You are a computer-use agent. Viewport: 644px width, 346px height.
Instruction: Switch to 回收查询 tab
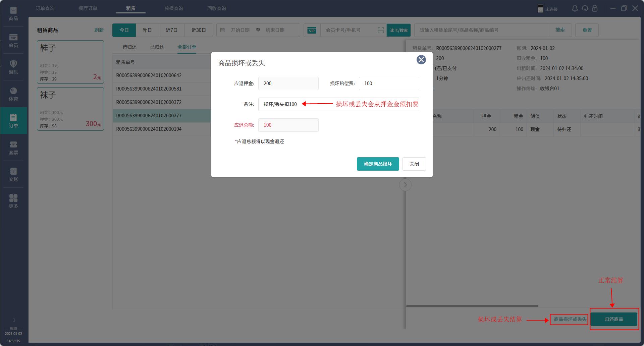[x=217, y=8]
